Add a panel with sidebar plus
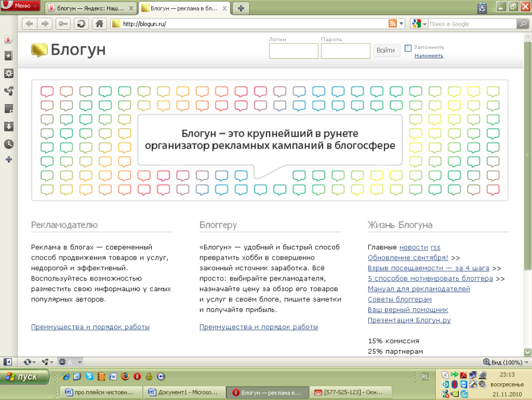532x400 pixels. click(8, 160)
